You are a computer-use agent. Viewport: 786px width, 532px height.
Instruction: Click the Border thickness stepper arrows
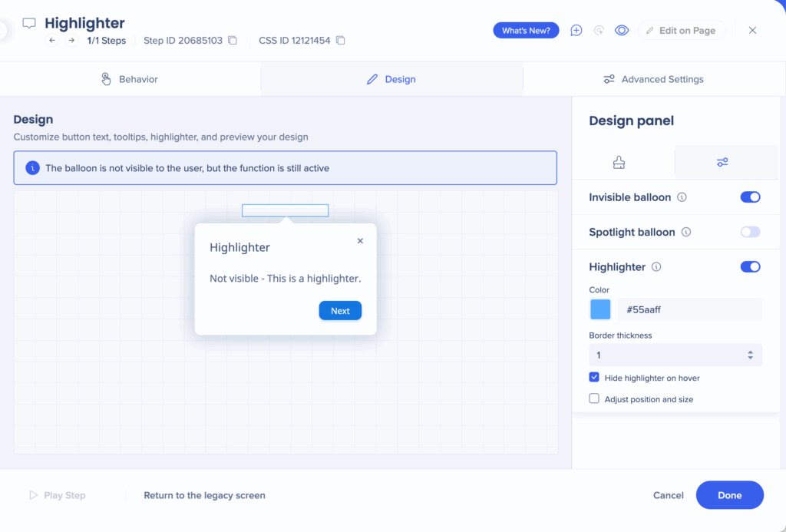[x=750, y=355]
